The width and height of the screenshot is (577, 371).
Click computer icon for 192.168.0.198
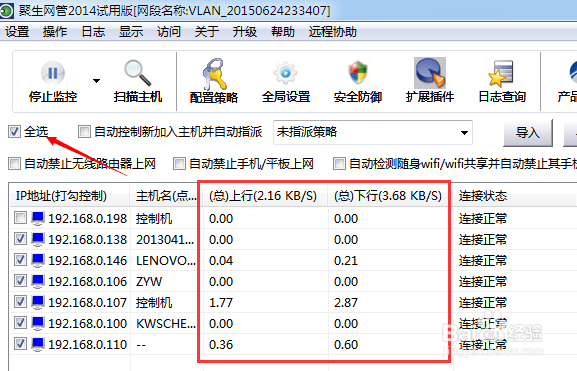38,218
